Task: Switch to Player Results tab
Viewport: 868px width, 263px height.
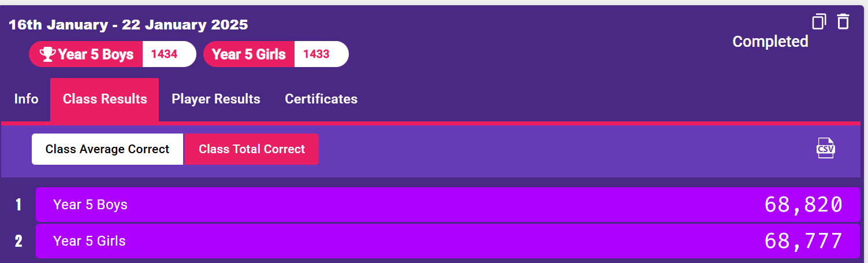Action: [216, 99]
